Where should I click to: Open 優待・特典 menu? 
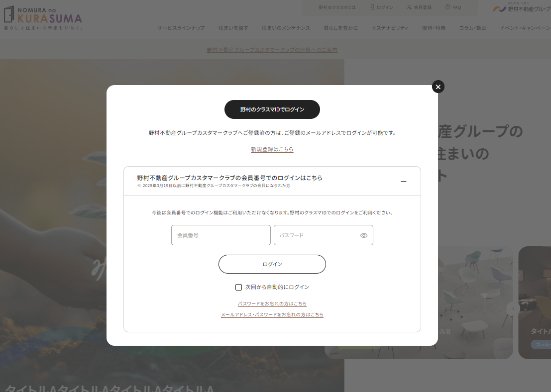tap(434, 28)
